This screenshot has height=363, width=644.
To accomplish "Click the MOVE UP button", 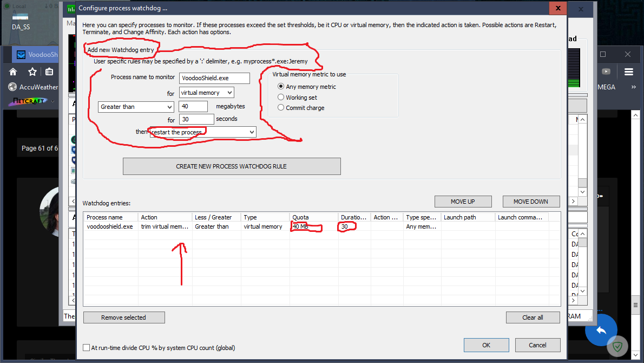I will [463, 202].
